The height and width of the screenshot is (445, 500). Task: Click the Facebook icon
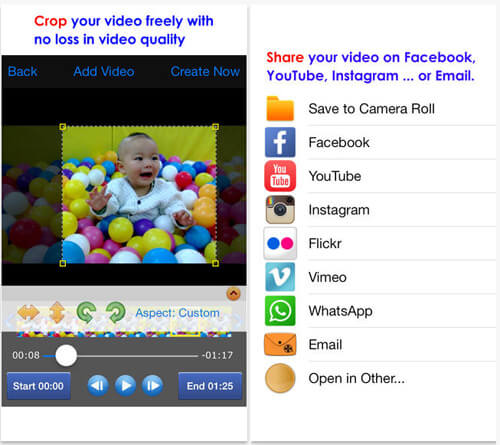point(280,142)
